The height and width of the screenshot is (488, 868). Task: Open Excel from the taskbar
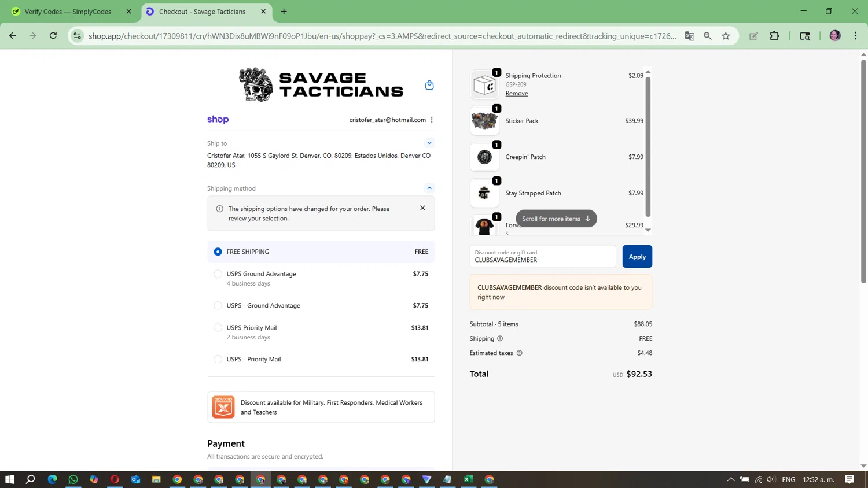468,479
